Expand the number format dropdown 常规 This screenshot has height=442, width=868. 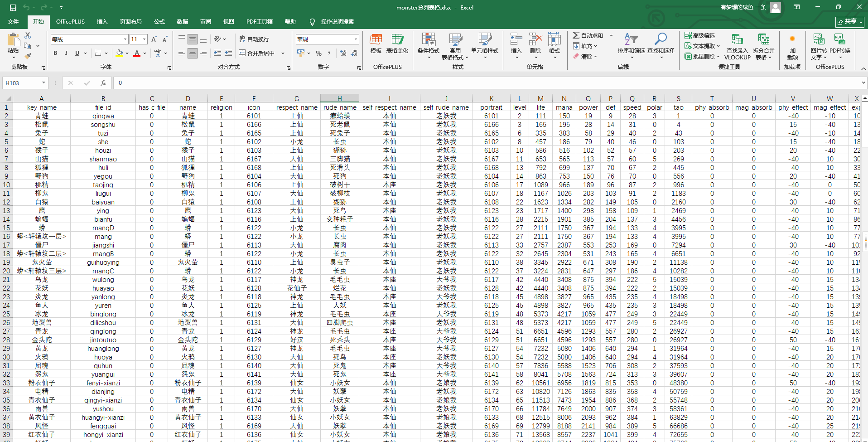356,39
